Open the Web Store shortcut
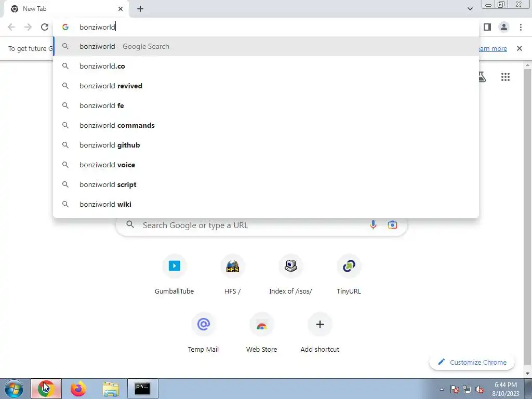Image resolution: width=532 pixels, height=399 pixels. click(x=262, y=333)
